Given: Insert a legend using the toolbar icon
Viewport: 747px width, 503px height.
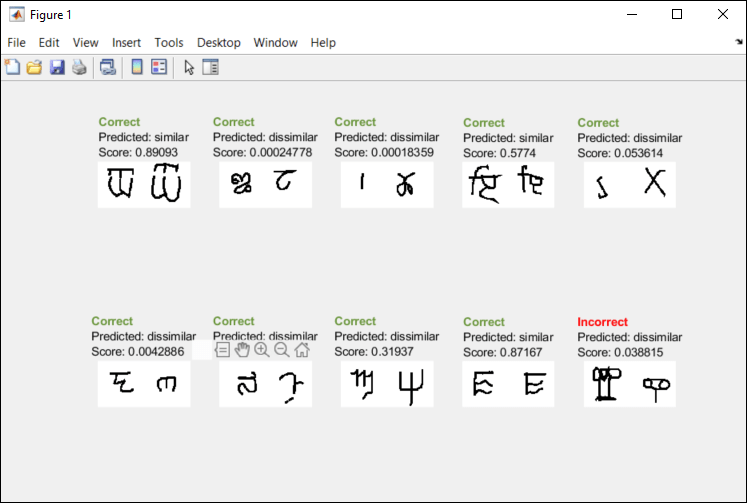Looking at the screenshot, I should click(159, 68).
